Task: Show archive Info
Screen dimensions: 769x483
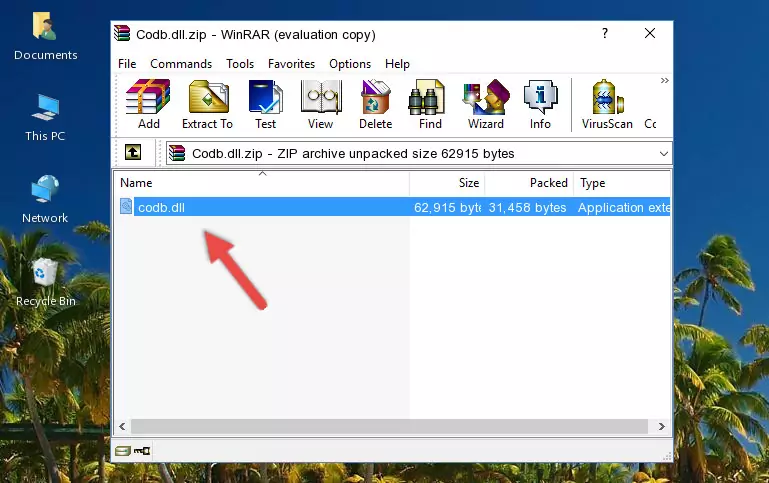Action: 540,104
